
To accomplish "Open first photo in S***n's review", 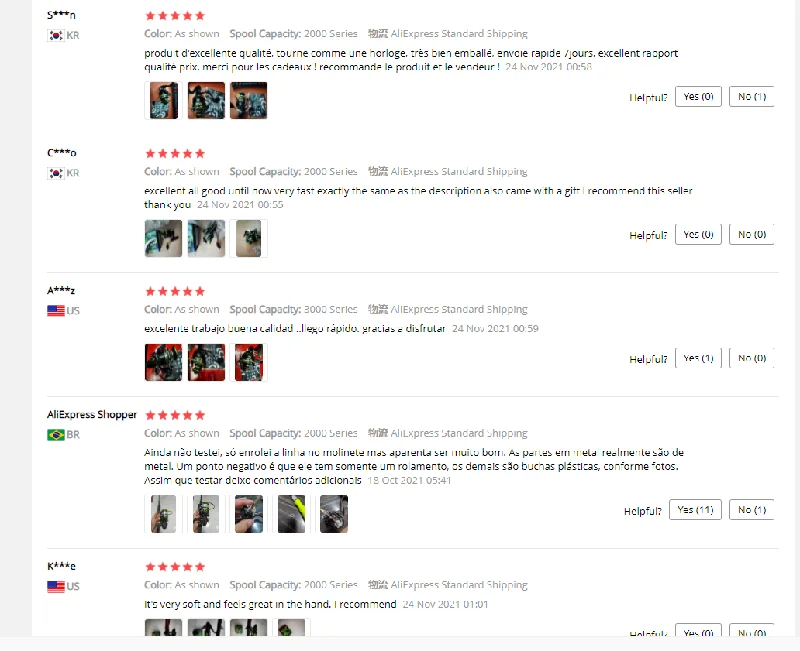I will (x=163, y=101).
